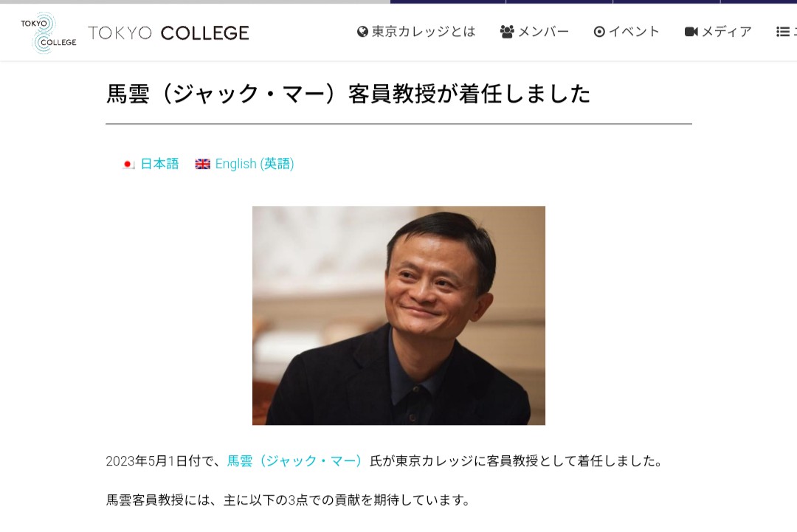Click the globe icon beside 東京カレッジとは
The height and width of the screenshot is (532, 797).
[x=362, y=32]
